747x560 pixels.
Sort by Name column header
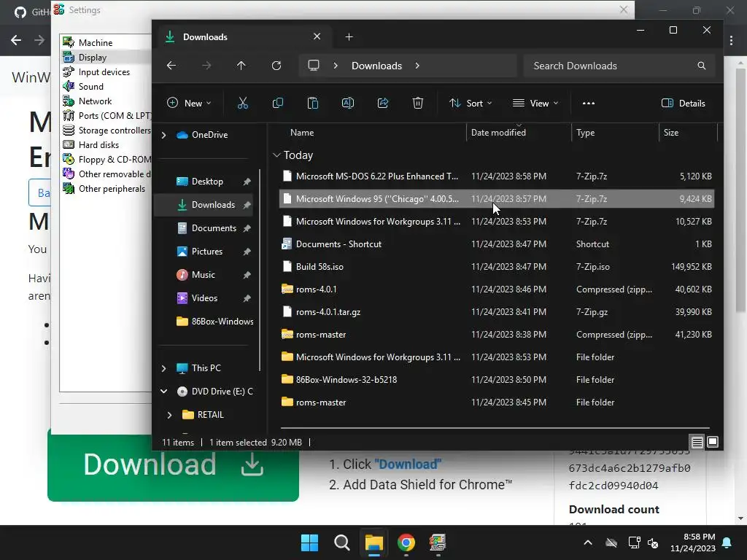point(302,133)
